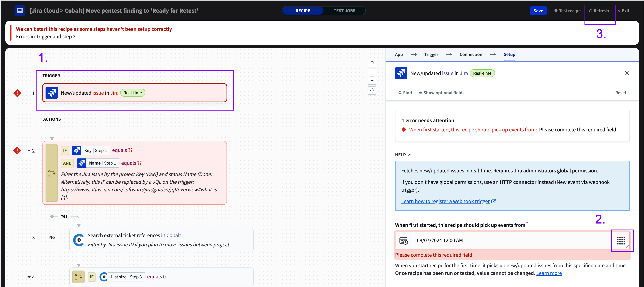Click the 'equals 0' text in step 4
The image size is (644, 287).
[x=156, y=277]
